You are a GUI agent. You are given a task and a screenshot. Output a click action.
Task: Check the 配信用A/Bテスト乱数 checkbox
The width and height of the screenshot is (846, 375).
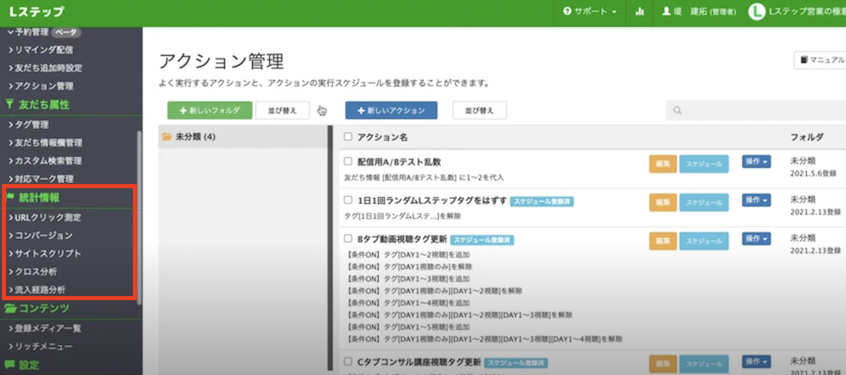[x=348, y=161]
